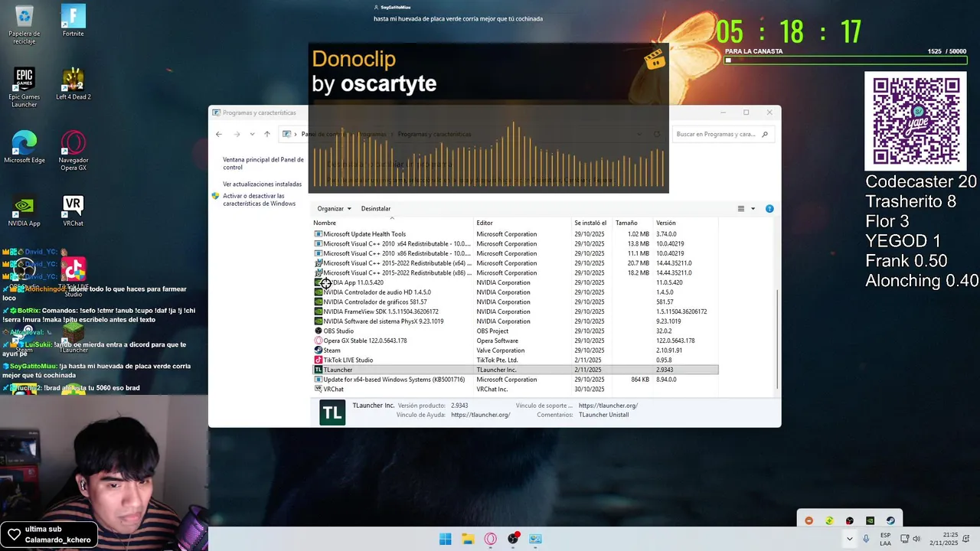Collapse hidden tray icons chevron

pyautogui.click(x=849, y=539)
